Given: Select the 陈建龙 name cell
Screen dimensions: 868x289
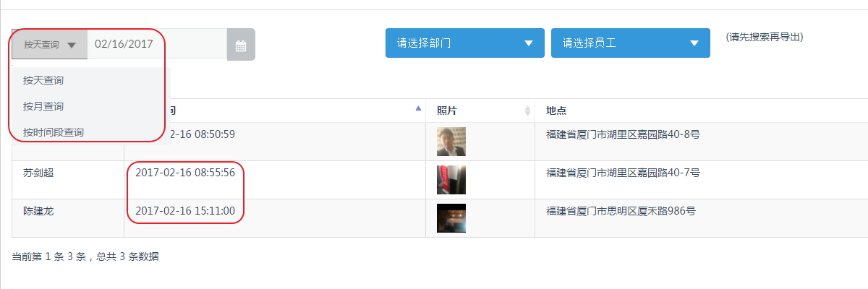Looking at the screenshot, I should 68,218.
